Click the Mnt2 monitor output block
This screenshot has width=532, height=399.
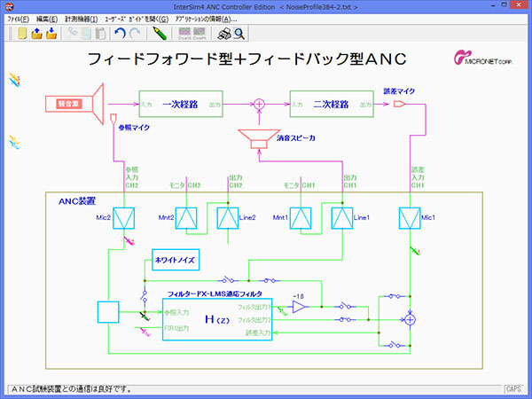[186, 218]
